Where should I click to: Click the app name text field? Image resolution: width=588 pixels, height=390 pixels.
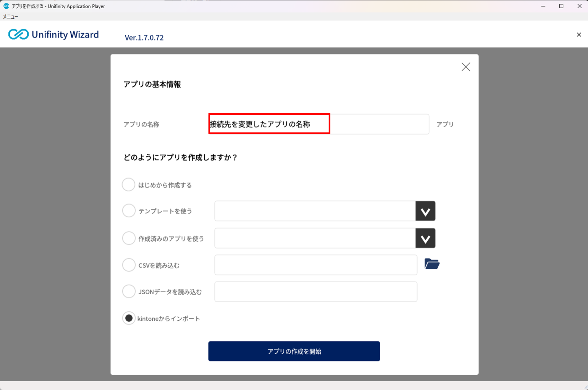pyautogui.click(x=319, y=124)
